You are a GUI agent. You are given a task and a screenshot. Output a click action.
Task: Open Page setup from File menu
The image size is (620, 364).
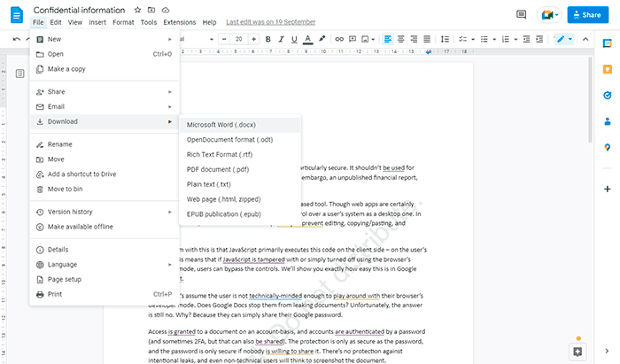105,280
